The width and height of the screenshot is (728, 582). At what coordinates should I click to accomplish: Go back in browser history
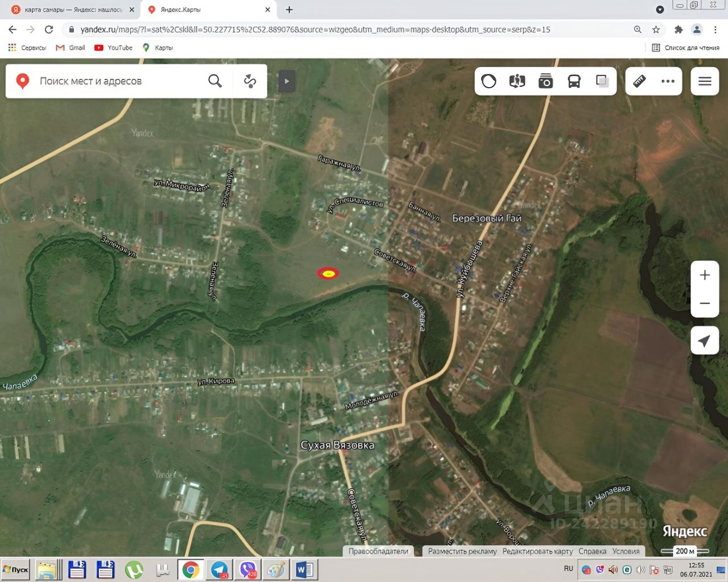pyautogui.click(x=13, y=30)
